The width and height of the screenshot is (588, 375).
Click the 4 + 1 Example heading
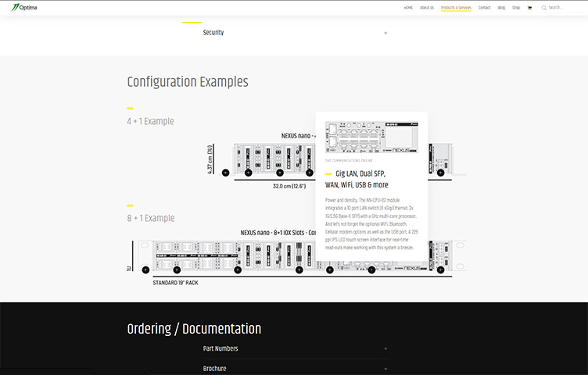point(150,121)
